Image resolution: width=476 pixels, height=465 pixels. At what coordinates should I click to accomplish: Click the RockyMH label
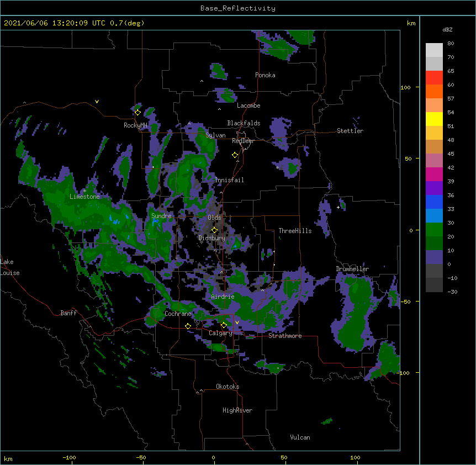coord(135,125)
